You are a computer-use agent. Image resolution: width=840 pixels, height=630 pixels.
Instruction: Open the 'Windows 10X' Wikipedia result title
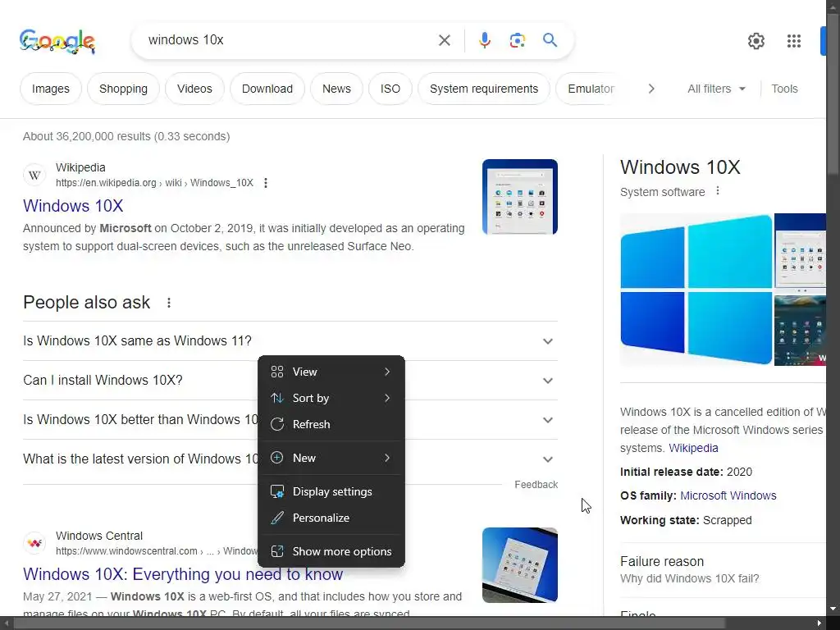click(x=73, y=206)
